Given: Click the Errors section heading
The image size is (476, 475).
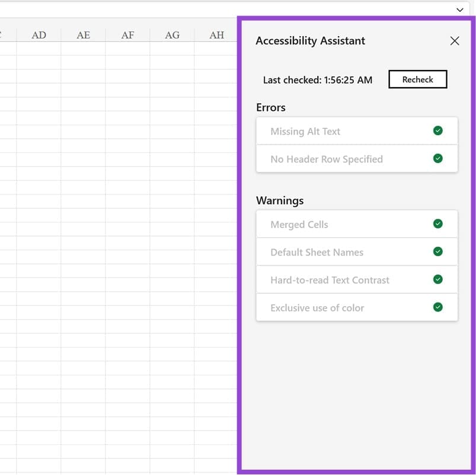Looking at the screenshot, I should coord(271,107).
